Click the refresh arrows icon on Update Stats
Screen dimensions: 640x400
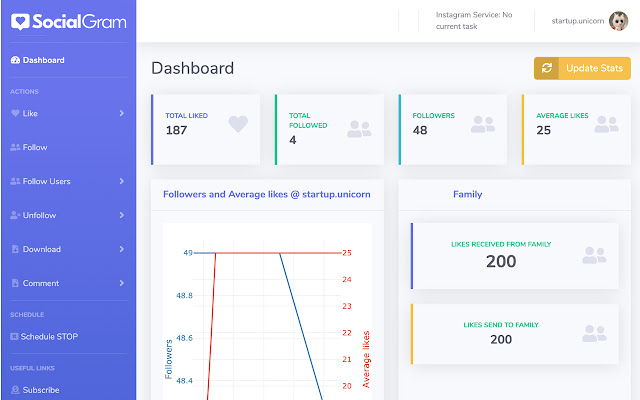pos(547,68)
